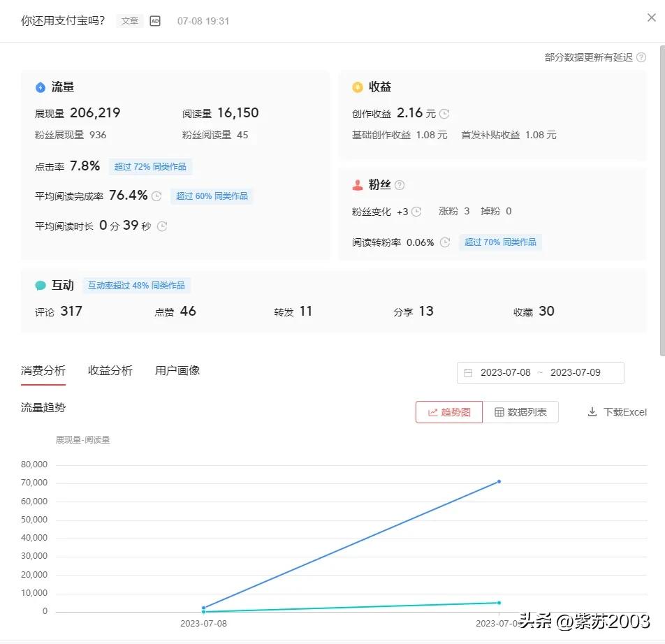Open the 部分数据更新有延迟 help icon

(x=641, y=57)
